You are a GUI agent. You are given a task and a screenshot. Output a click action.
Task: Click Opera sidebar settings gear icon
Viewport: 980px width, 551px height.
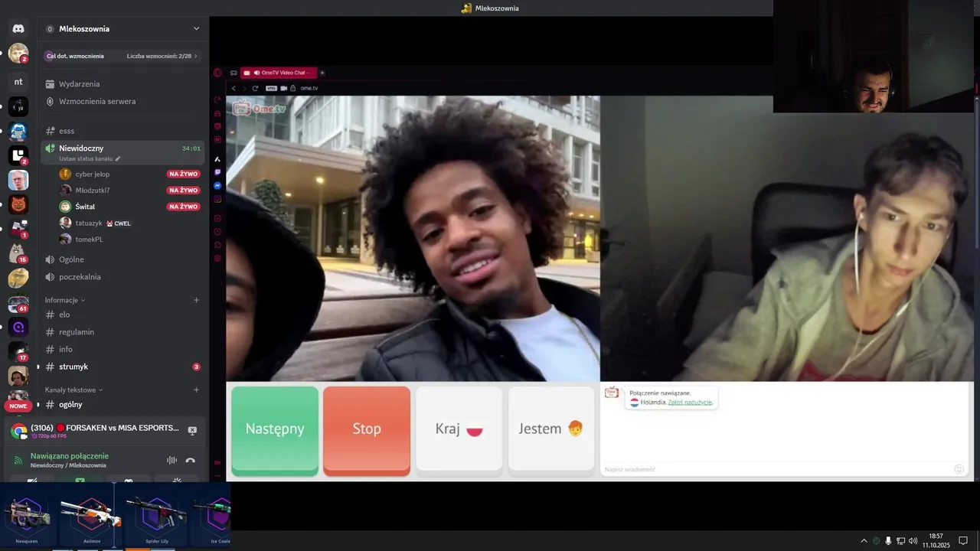[x=217, y=259]
